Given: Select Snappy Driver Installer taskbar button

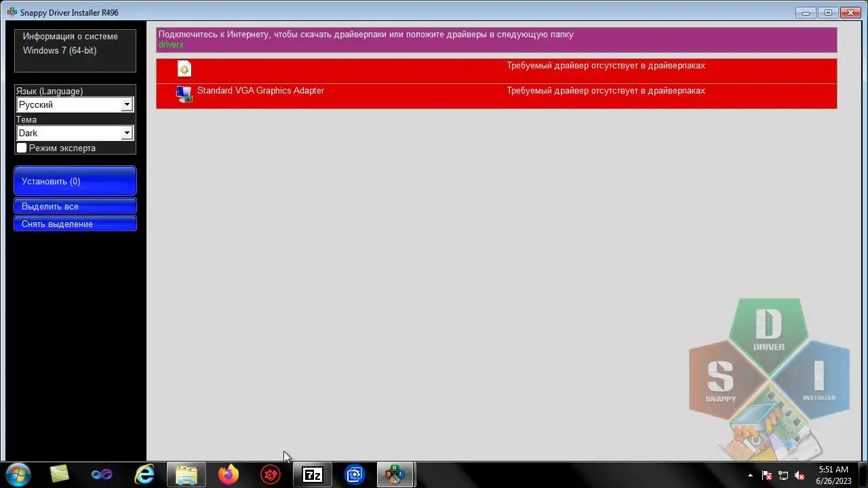Looking at the screenshot, I should (x=395, y=474).
